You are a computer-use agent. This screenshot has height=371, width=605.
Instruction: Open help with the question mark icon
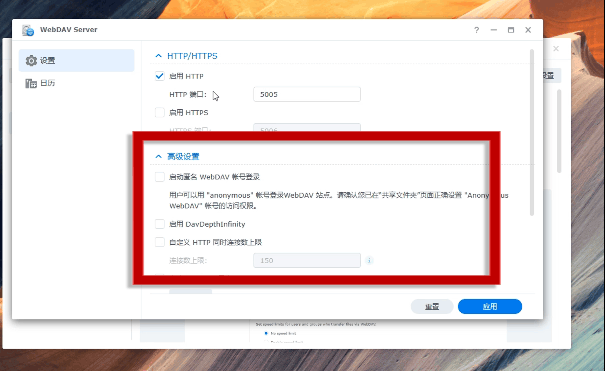pyautogui.click(x=477, y=30)
